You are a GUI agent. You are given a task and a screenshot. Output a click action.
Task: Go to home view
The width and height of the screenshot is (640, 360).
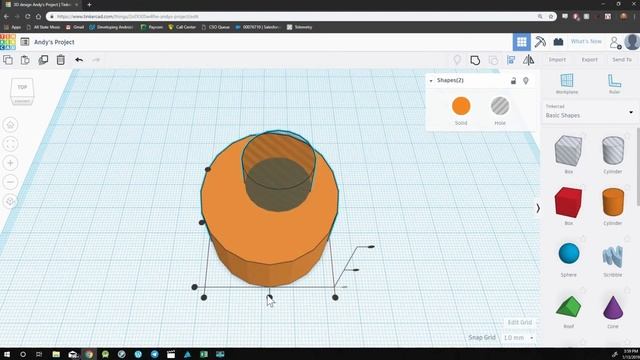click(x=11, y=124)
